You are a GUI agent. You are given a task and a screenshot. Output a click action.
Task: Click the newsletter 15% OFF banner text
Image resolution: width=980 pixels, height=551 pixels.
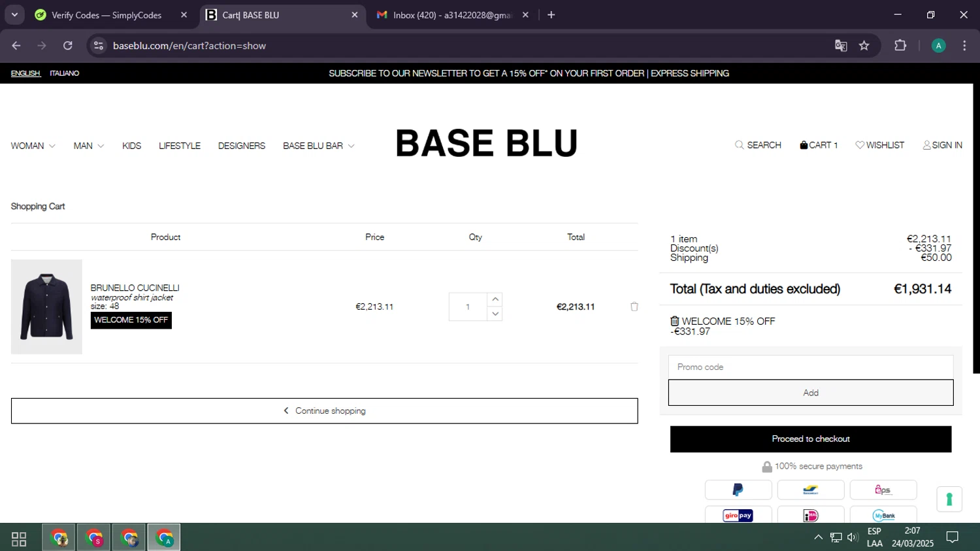(x=529, y=73)
